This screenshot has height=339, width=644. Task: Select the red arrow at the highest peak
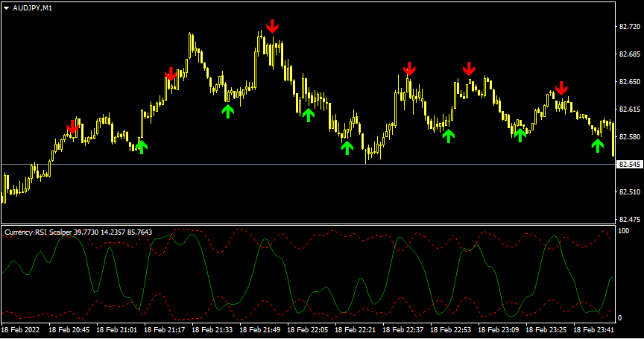point(272,26)
